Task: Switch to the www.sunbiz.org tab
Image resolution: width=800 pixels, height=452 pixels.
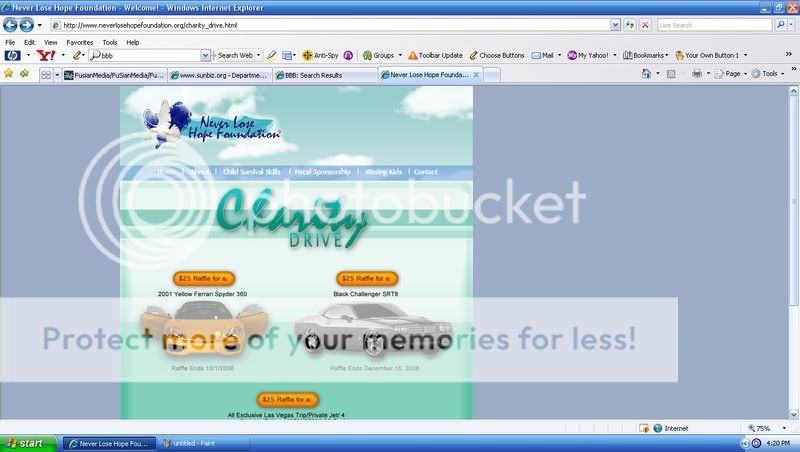Action: click(x=220, y=74)
